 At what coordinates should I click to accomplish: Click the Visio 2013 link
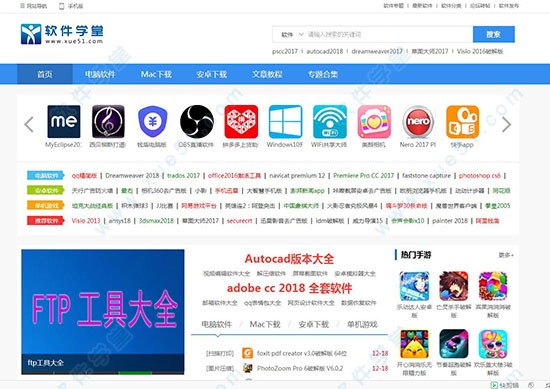pyautogui.click(x=86, y=221)
